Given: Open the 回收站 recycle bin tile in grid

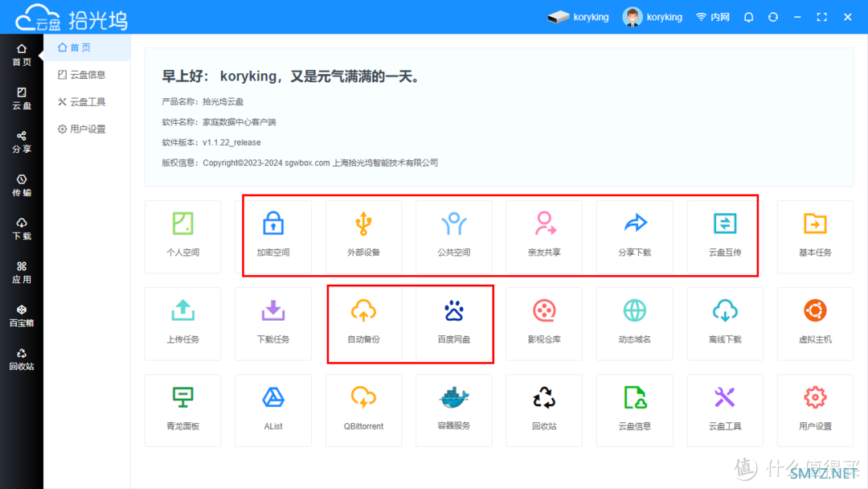Looking at the screenshot, I should (x=544, y=410).
